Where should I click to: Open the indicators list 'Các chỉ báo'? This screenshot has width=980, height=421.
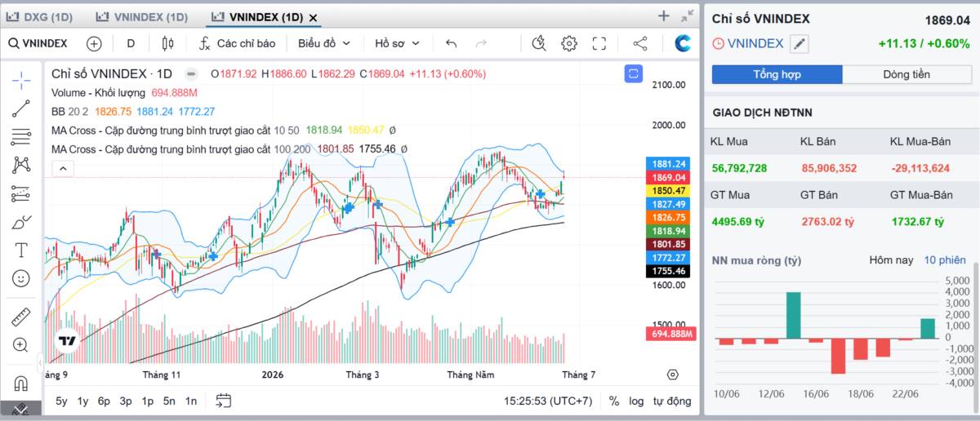(x=238, y=43)
